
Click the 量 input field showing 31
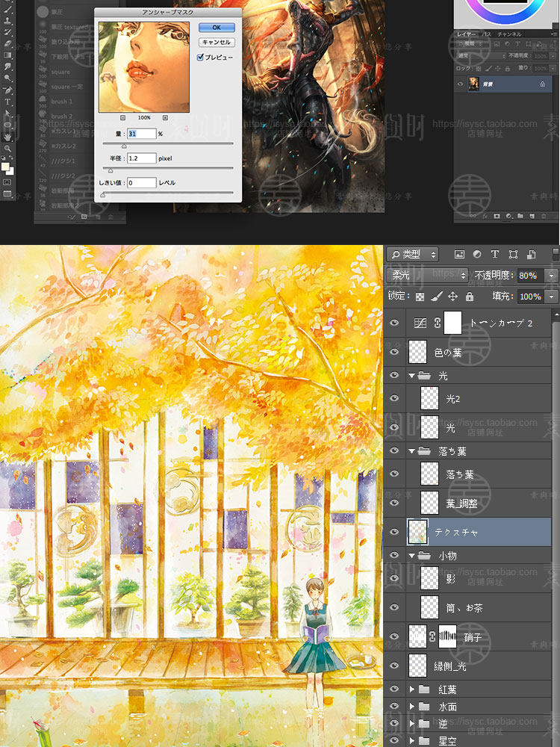click(x=141, y=134)
